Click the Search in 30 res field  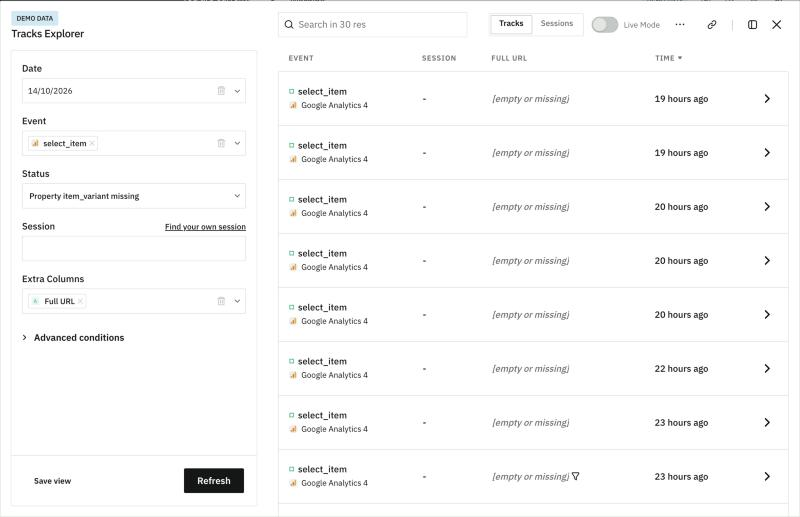point(372,24)
